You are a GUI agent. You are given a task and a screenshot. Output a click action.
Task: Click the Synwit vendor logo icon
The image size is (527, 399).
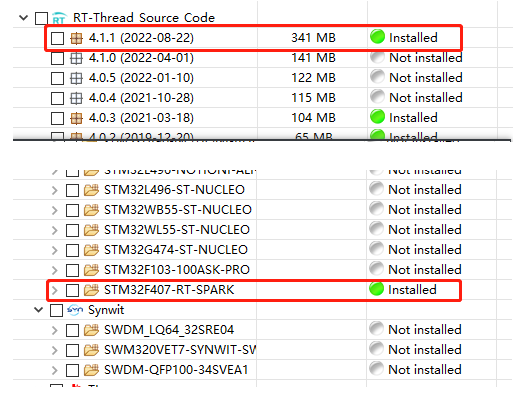(75, 310)
